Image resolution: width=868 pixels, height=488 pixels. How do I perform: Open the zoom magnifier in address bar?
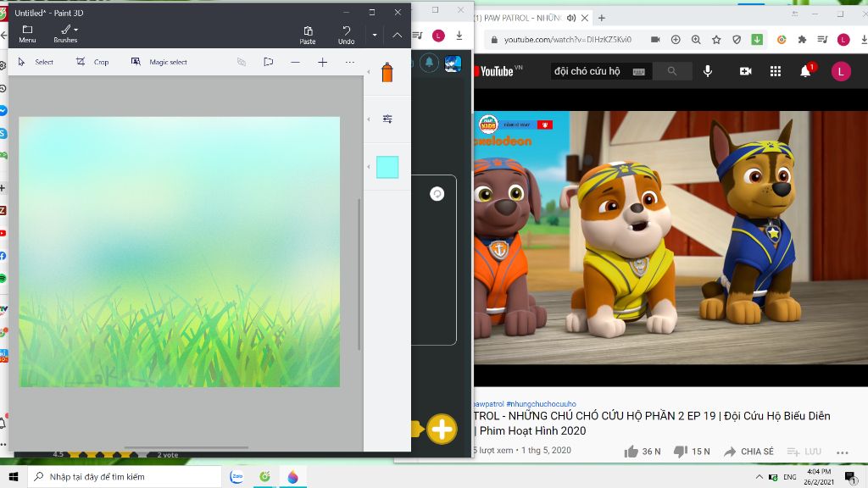coord(696,39)
